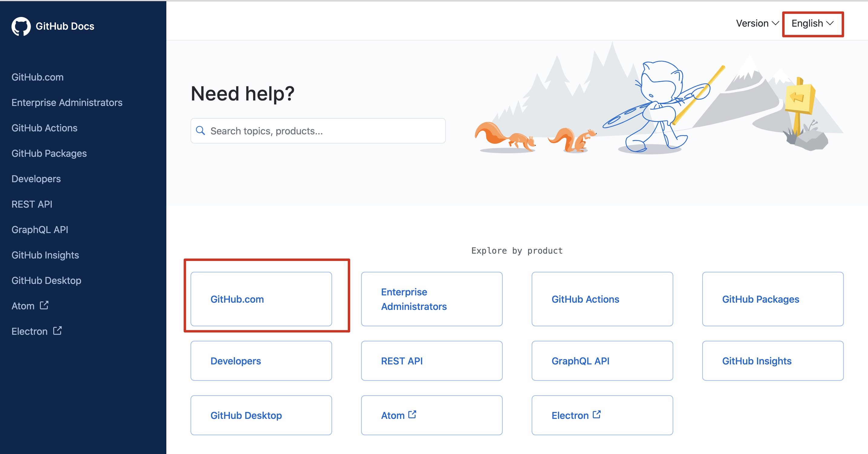Viewport: 868px width, 454px height.
Task: Expand the English language selector
Action: pyautogui.click(x=812, y=24)
